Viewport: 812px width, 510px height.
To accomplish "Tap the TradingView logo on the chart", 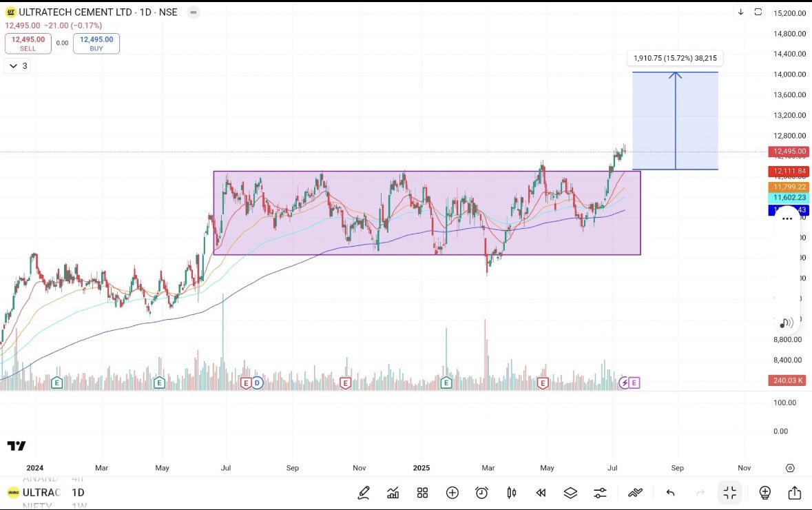I will point(17,446).
